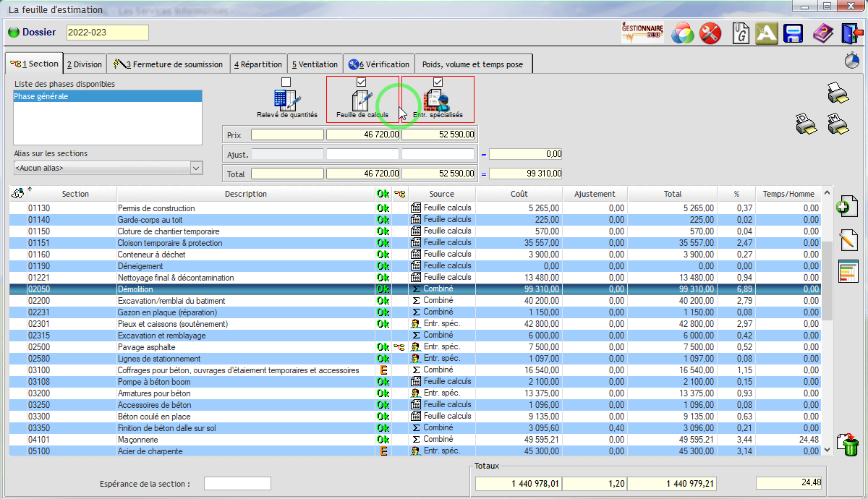Click the table scrollbar down arrow
Viewport: 868px width, 499px height.
coord(827,450)
